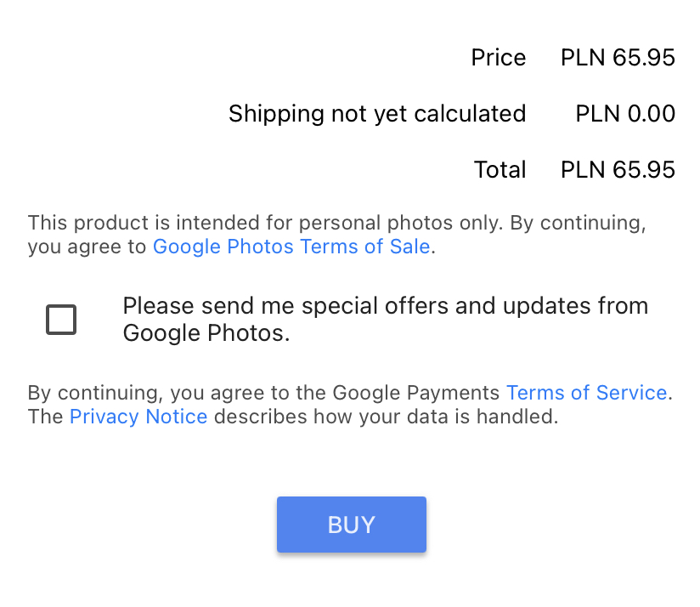Click the "By continuing, you agree to the Google Payments" text
Screen dimensions: 700x607
click(263, 393)
